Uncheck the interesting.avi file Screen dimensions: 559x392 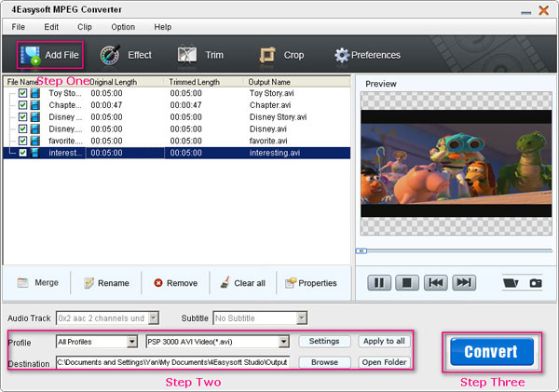(x=22, y=153)
